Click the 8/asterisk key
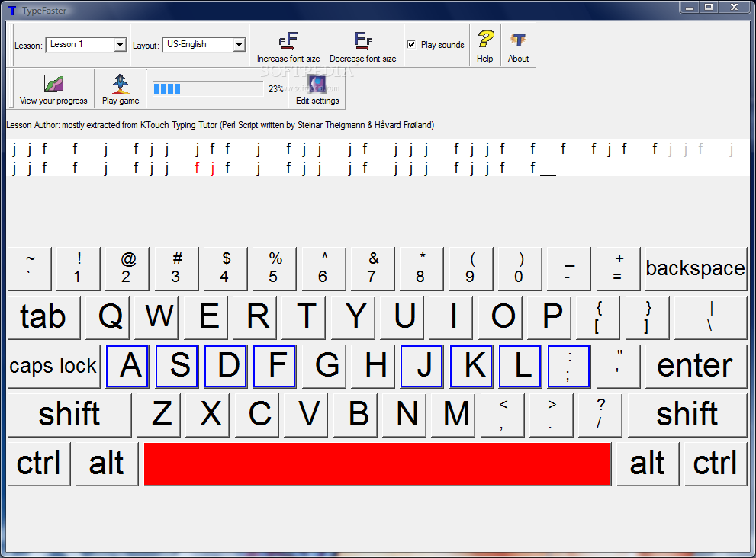Screen dimensions: 756x558 [421, 269]
